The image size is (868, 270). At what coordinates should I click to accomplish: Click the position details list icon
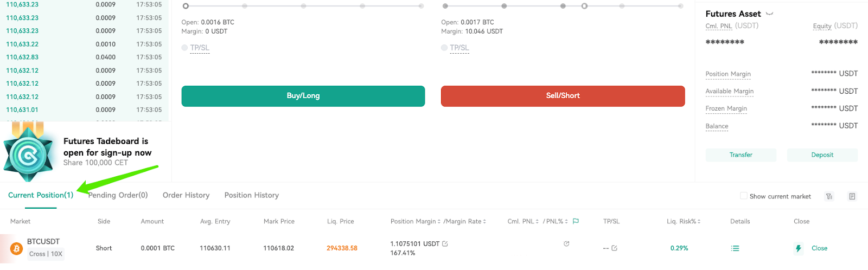coord(735,248)
